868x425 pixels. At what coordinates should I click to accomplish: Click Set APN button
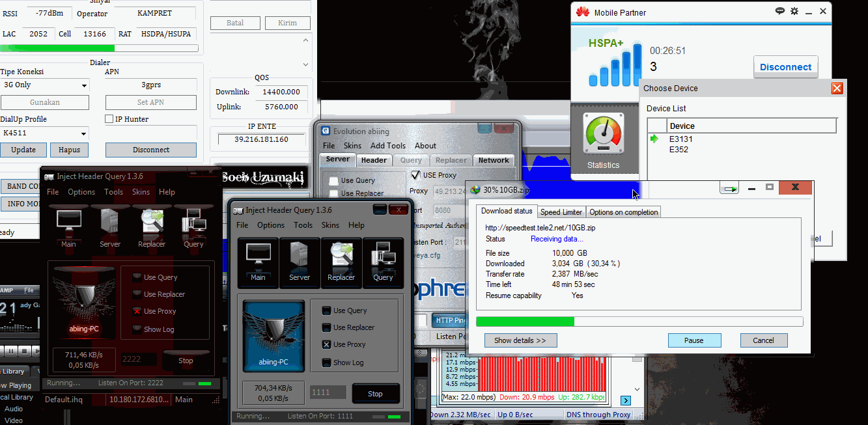(x=151, y=102)
